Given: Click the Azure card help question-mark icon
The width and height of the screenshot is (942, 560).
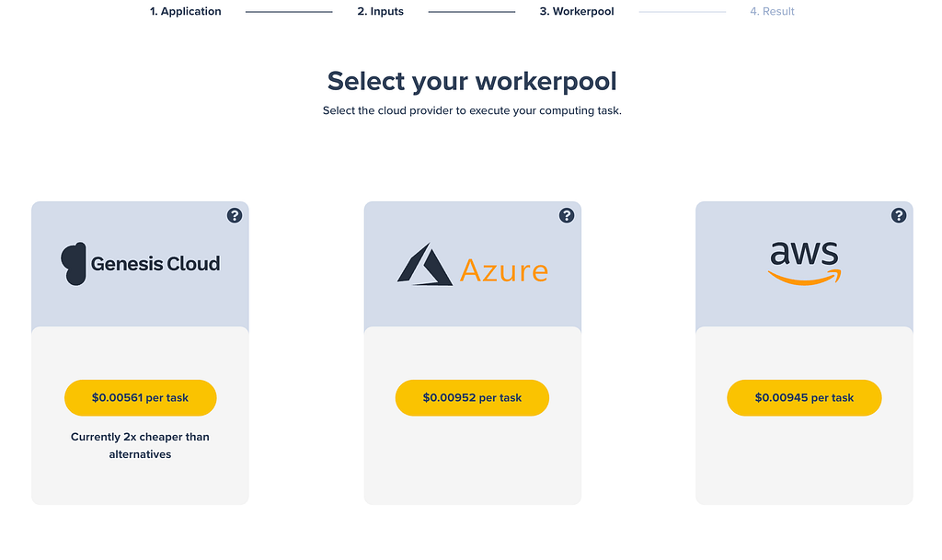Looking at the screenshot, I should (x=567, y=215).
